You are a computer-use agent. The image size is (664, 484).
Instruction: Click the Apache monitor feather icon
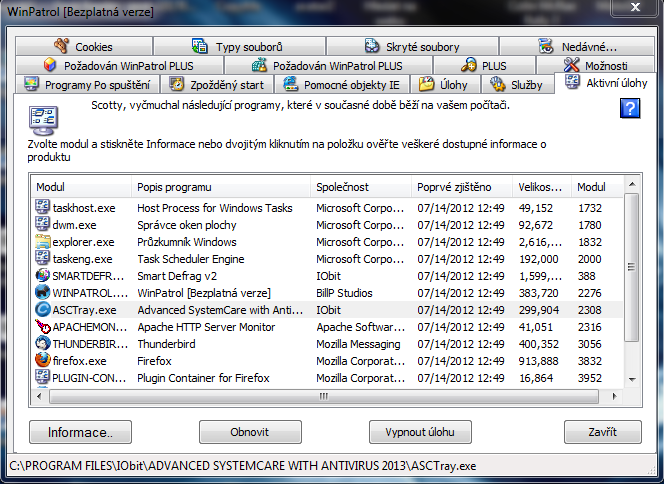click(42, 326)
